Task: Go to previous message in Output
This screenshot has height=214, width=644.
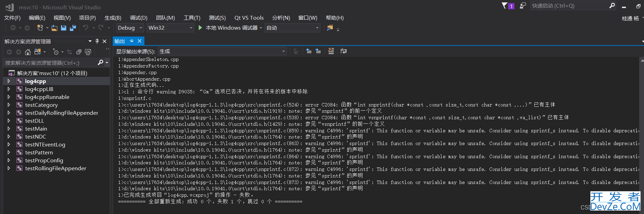Action: tap(309, 51)
